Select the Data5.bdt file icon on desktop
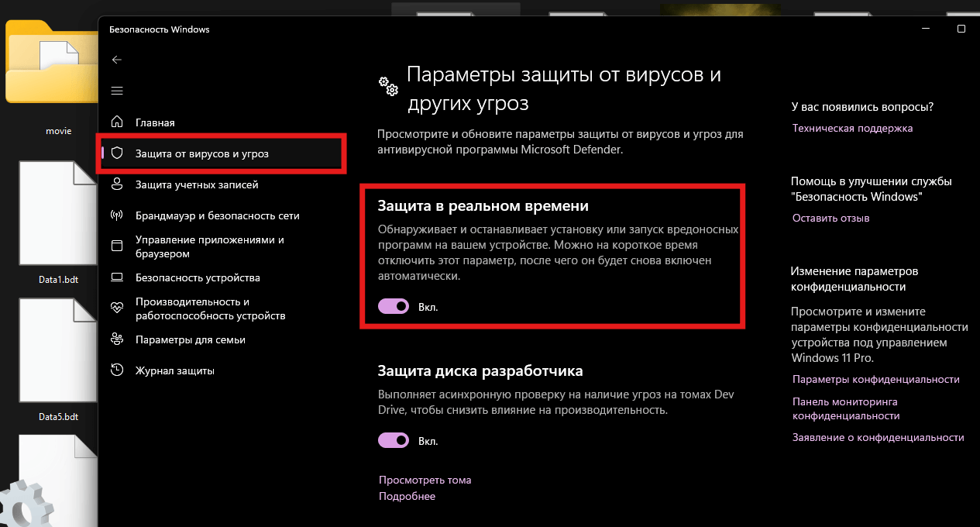This screenshot has height=527, width=980. pyautogui.click(x=59, y=350)
